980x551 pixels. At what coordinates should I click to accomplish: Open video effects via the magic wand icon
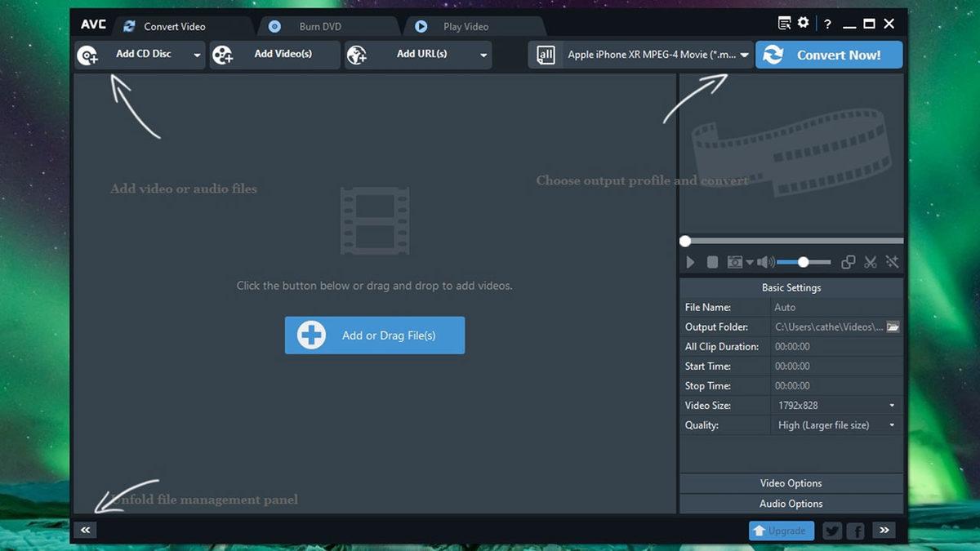click(x=892, y=261)
